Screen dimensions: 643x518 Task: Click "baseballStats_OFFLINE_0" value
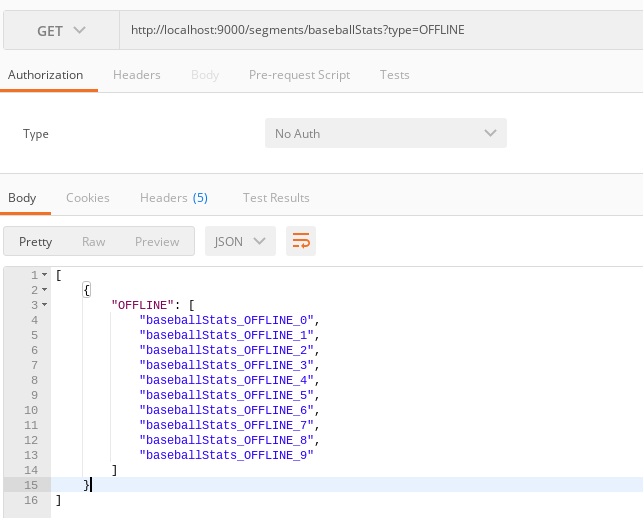pos(226,320)
